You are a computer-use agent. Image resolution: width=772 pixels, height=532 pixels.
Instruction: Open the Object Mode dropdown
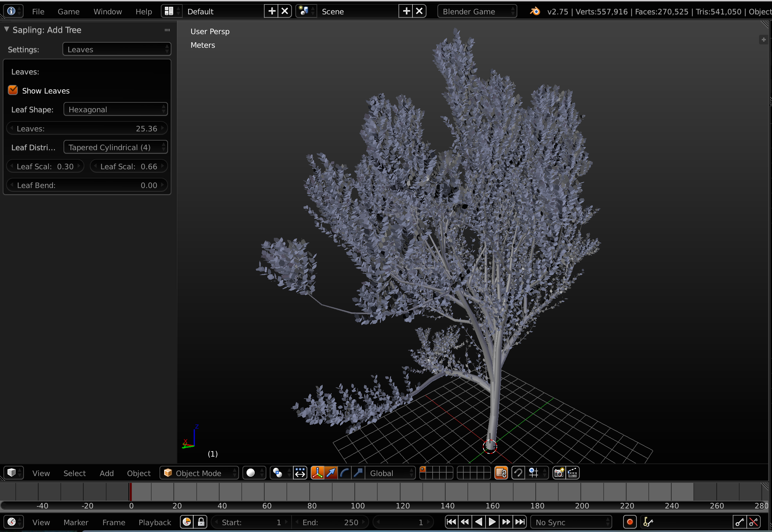(199, 473)
